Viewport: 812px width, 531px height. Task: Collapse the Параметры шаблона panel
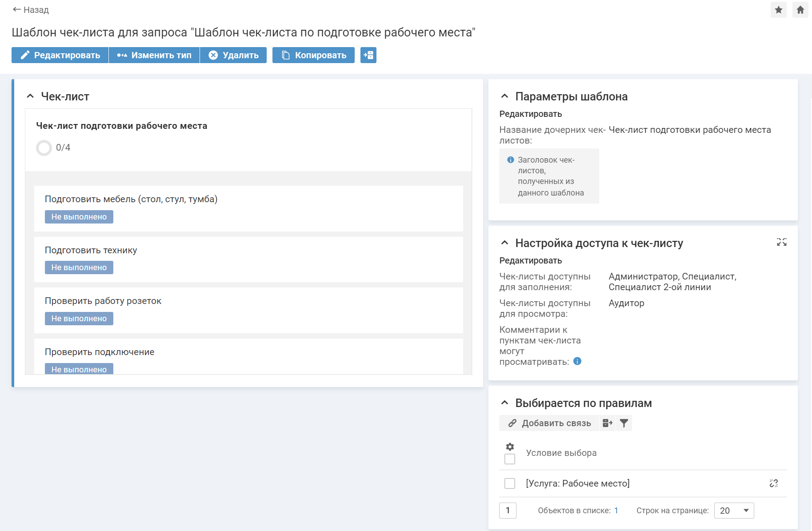pyautogui.click(x=504, y=96)
